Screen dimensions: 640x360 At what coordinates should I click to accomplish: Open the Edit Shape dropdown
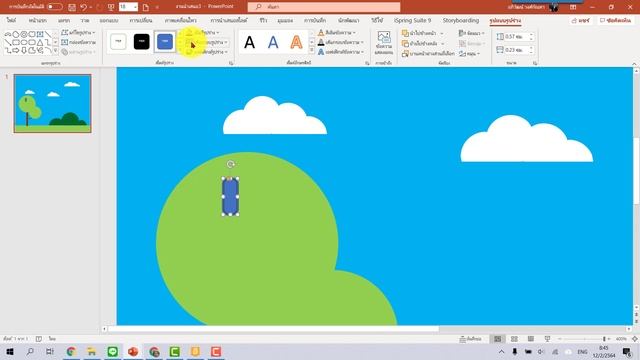pyautogui.click(x=78, y=32)
